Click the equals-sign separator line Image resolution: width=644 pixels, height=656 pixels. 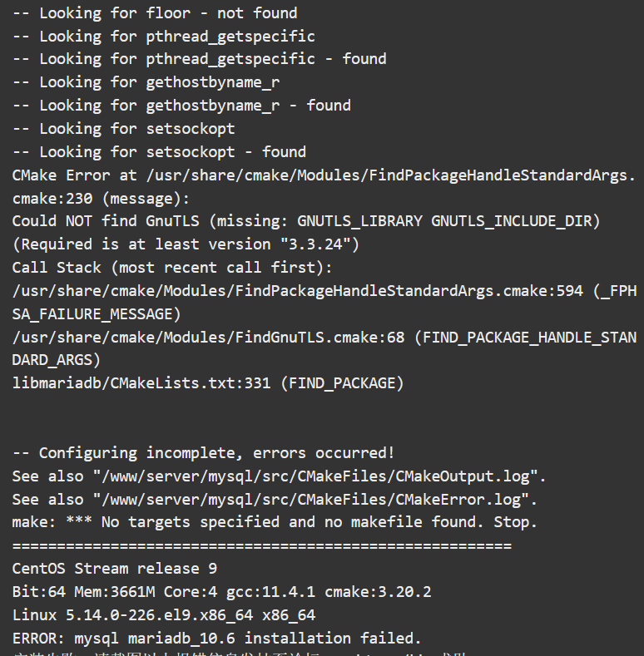coord(262,545)
